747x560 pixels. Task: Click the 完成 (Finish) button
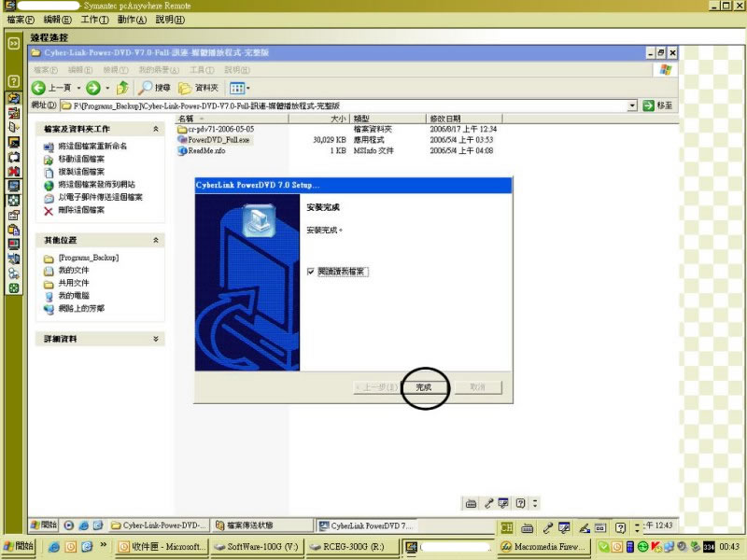[x=424, y=387]
